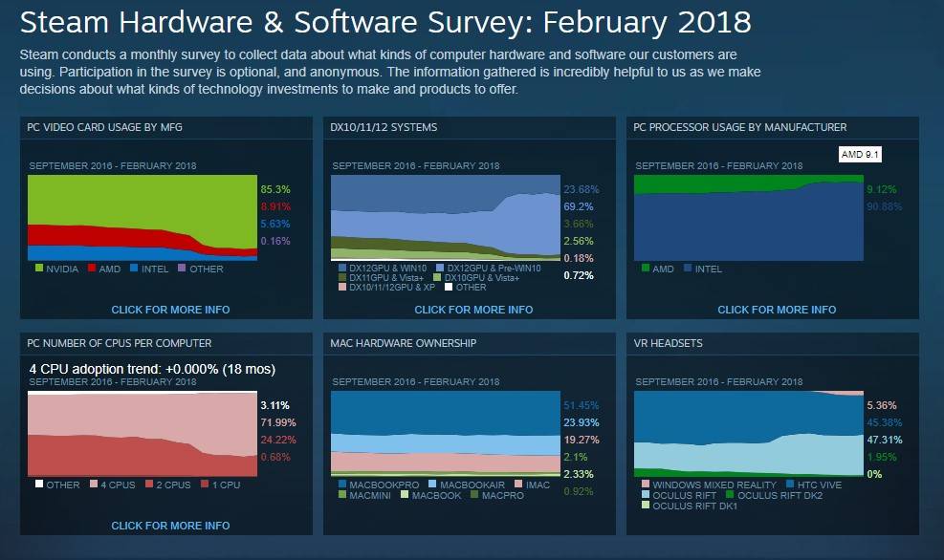The width and height of the screenshot is (944, 560).
Task: Click the 'PC PROCESSOR USAGE BY MANUFACTURER' heading
Action: 740,127
